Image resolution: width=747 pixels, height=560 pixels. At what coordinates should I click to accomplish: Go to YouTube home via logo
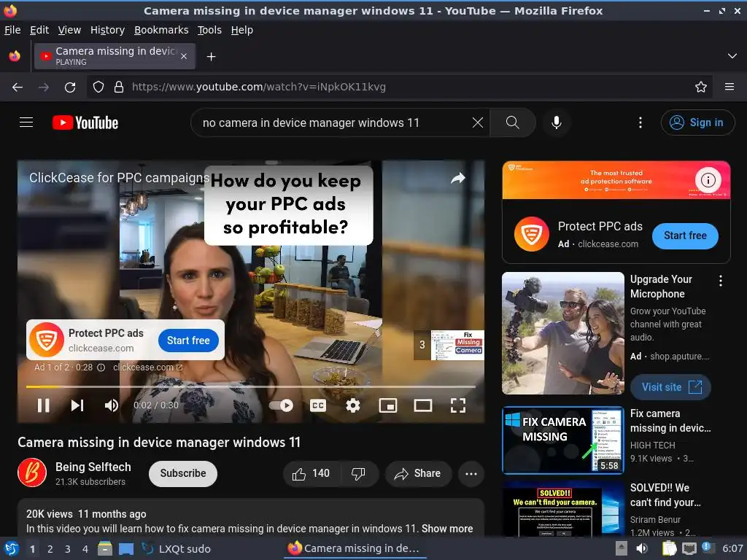pyautogui.click(x=85, y=122)
